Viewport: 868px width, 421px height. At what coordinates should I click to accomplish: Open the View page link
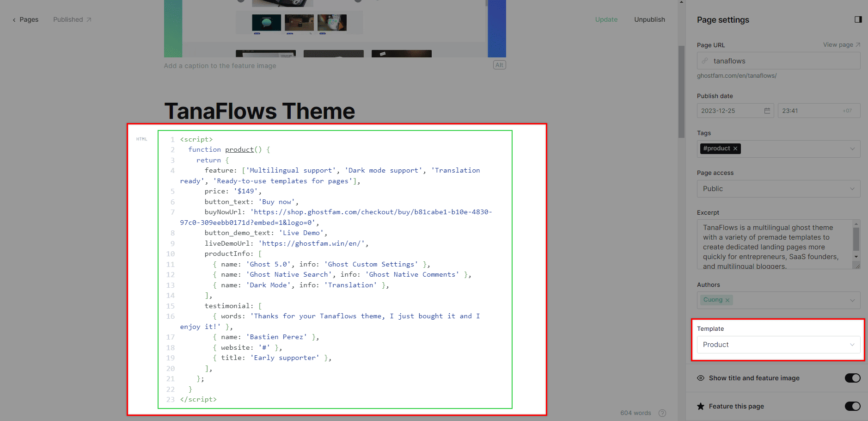point(841,45)
